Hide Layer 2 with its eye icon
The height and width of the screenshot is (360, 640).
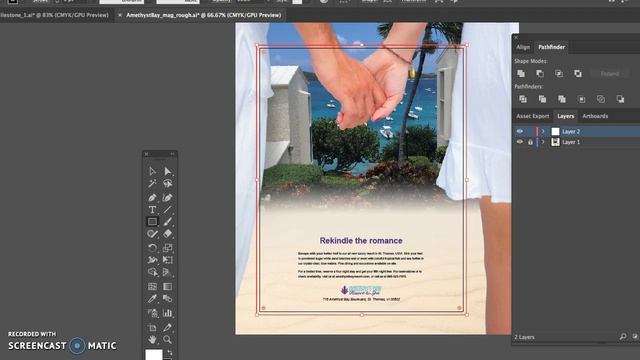coord(520,131)
